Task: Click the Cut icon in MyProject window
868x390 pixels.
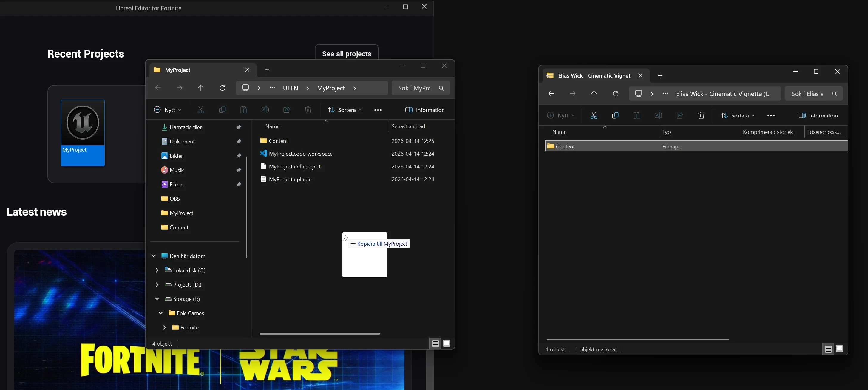Action: pos(201,110)
